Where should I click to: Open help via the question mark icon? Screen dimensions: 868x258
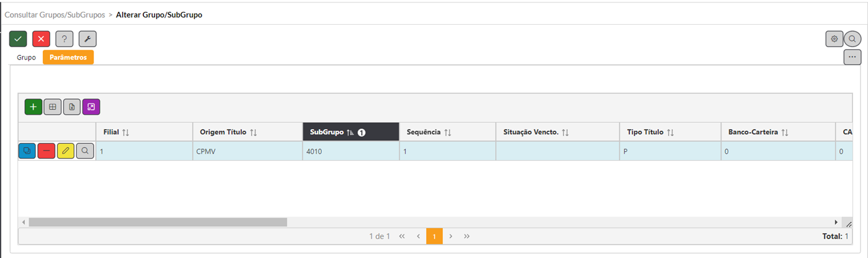[65, 39]
